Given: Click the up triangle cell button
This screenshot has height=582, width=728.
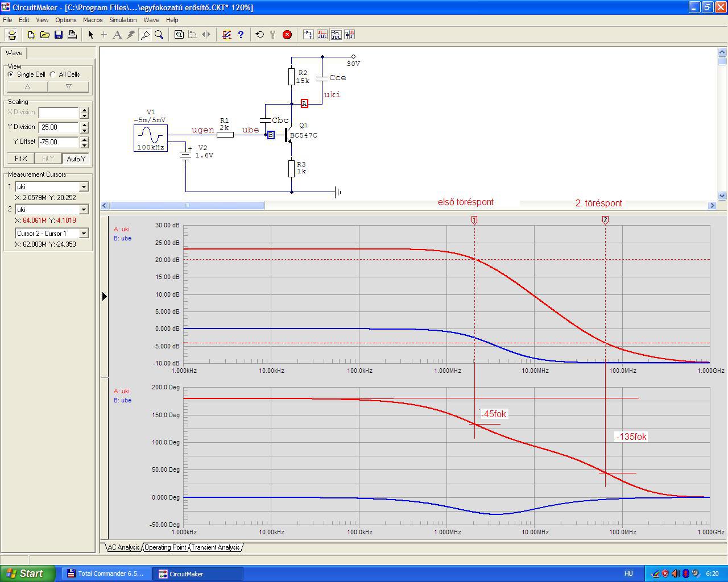Looking at the screenshot, I should point(27,87).
